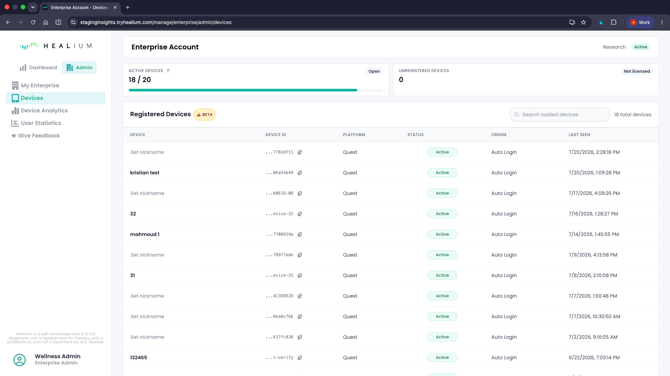Click install app icon in address bar
The height and width of the screenshot is (376, 670).
(572, 22)
